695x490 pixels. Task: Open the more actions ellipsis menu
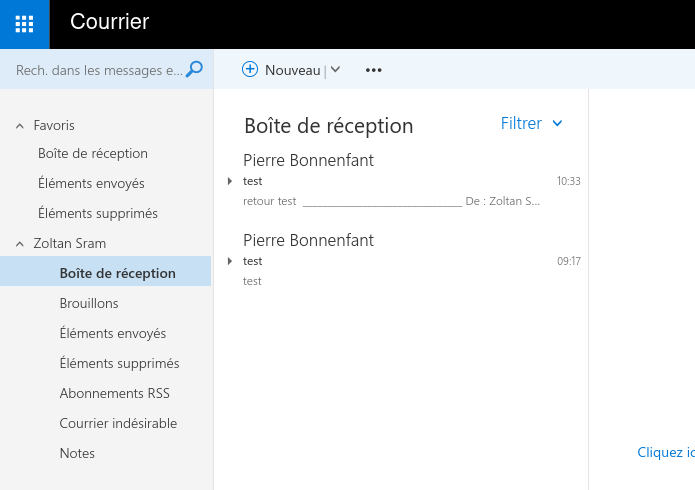[374, 70]
